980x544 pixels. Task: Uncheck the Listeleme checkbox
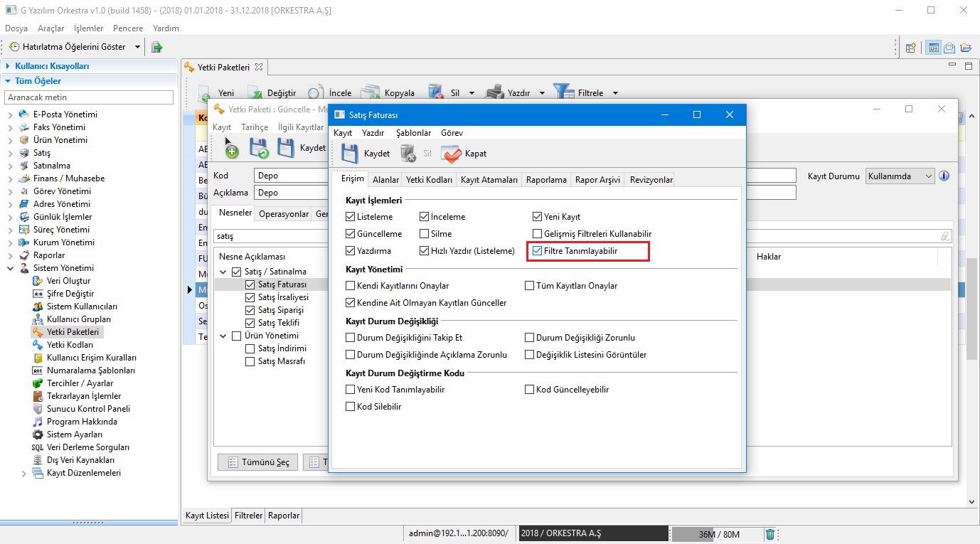click(x=351, y=217)
